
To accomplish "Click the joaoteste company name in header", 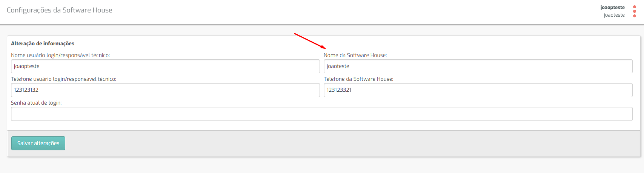I will (614, 15).
